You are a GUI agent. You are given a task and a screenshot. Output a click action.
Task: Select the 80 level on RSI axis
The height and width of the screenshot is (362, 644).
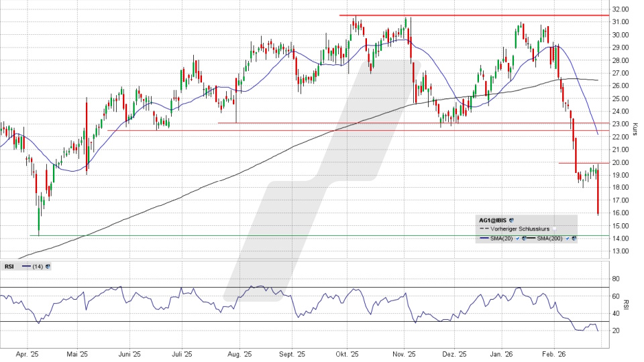pos(616,279)
